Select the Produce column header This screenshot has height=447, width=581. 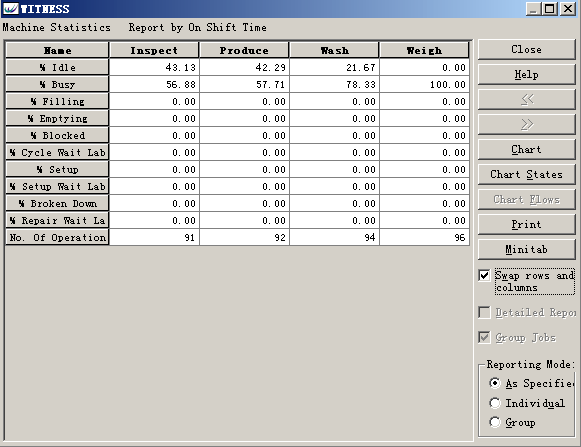click(x=244, y=50)
